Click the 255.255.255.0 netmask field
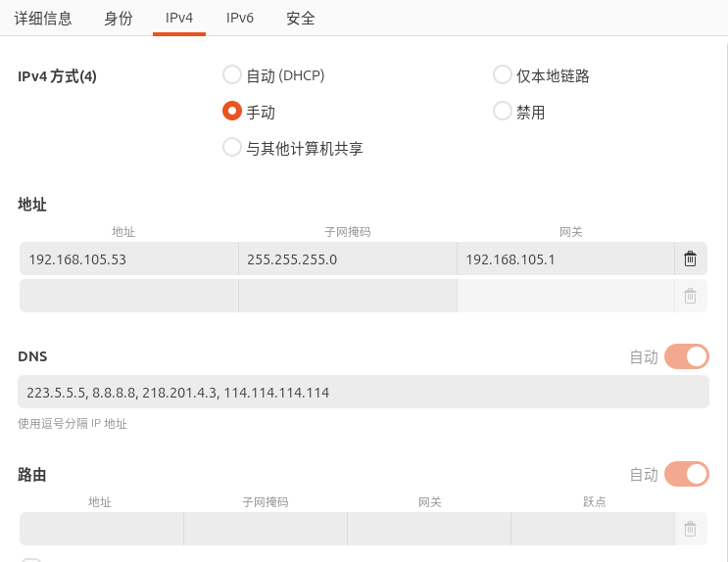The height and width of the screenshot is (562, 728). point(347,259)
